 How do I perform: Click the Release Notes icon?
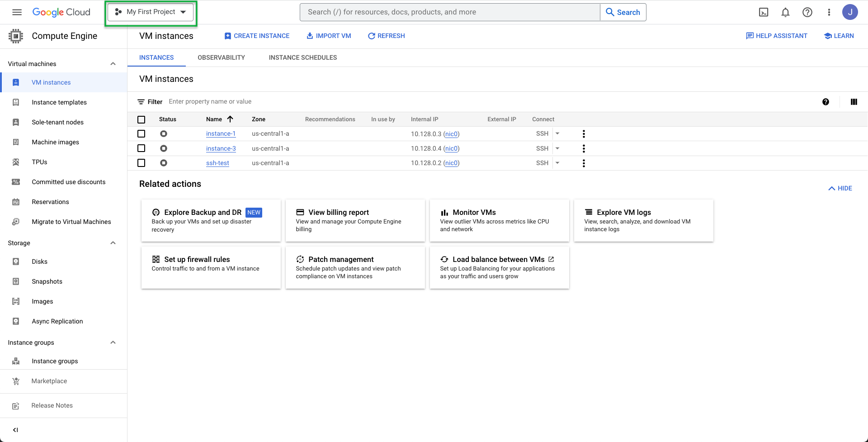(x=16, y=406)
